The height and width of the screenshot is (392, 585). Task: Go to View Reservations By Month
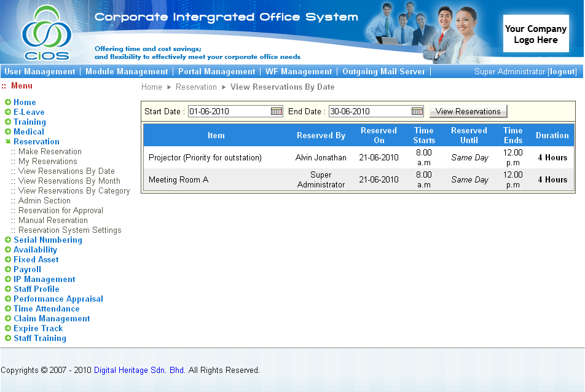(x=69, y=181)
